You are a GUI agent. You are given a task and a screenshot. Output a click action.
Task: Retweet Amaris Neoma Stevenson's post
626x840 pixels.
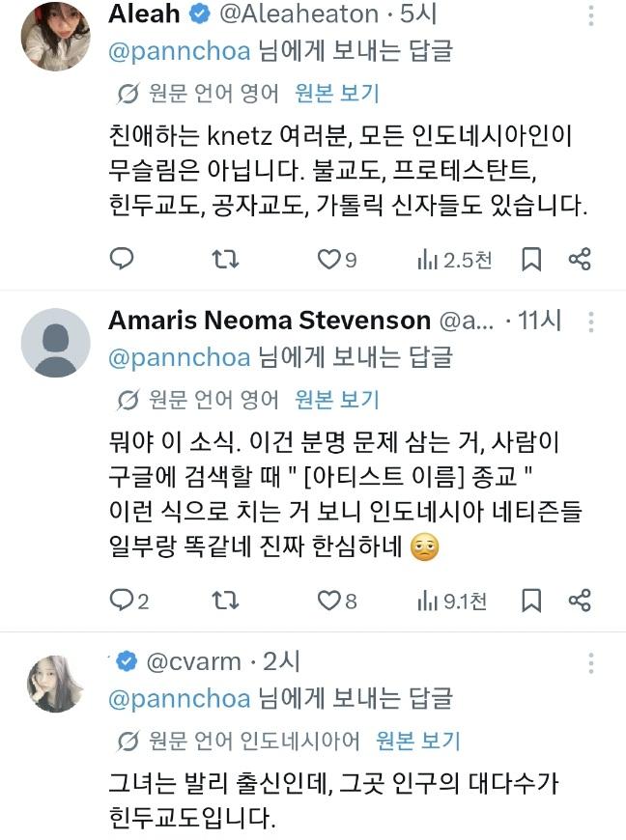pos(225,601)
